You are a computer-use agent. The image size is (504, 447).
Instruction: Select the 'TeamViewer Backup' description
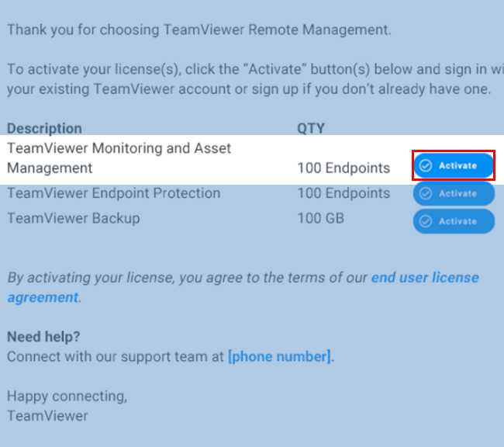[x=74, y=218]
